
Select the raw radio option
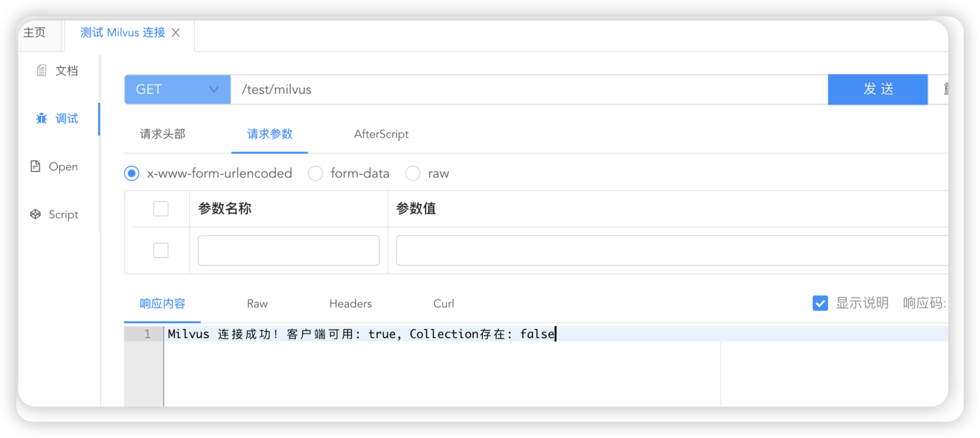(x=413, y=173)
